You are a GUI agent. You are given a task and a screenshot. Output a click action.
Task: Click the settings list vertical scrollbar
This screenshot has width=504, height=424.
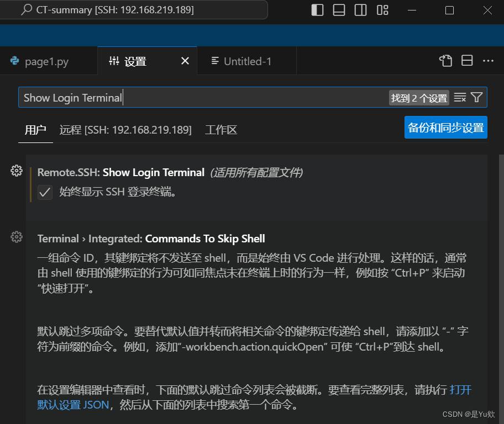501,289
